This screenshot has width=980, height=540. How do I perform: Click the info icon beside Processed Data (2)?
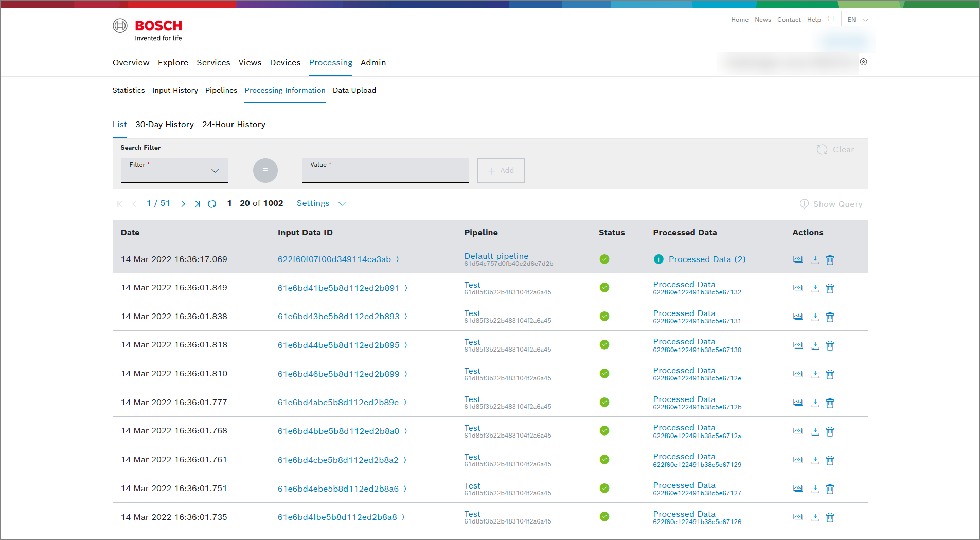pyautogui.click(x=658, y=259)
